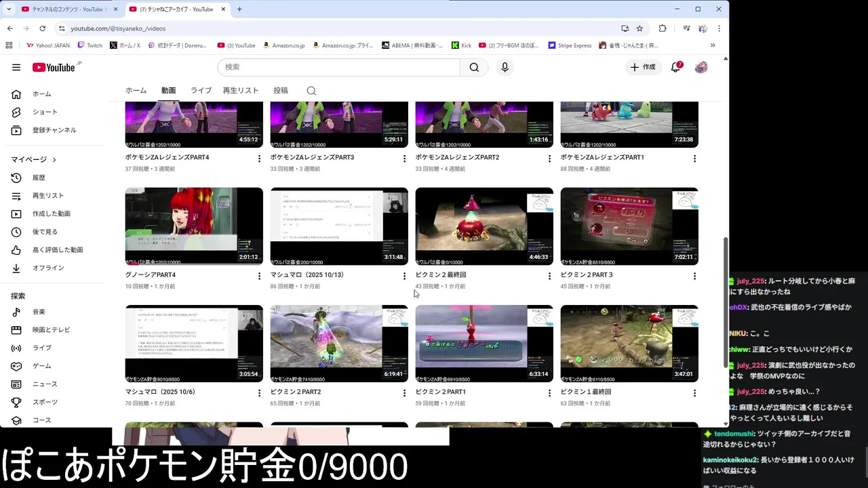Open the YouTube hamburger guide menu

[x=16, y=67]
